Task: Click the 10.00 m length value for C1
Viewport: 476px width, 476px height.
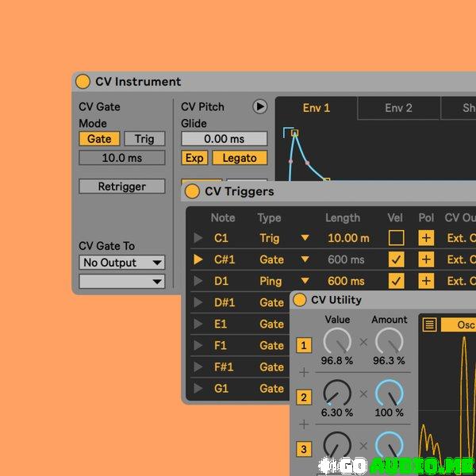Action: (x=348, y=238)
